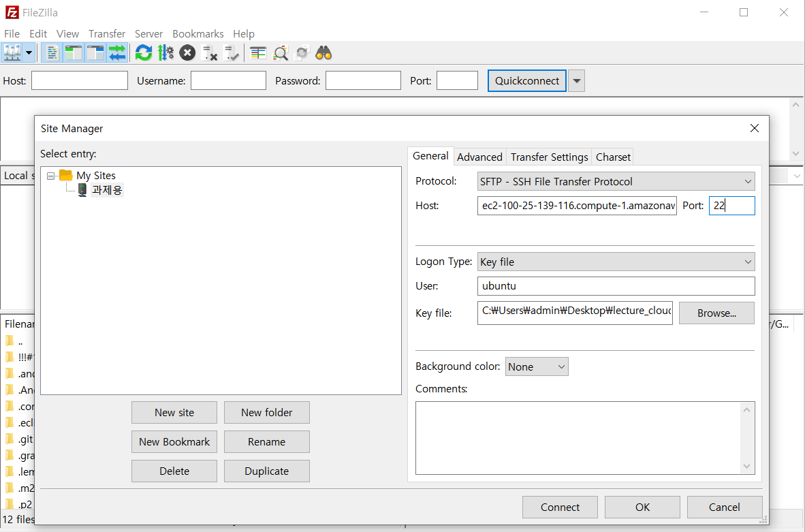
Task: Click the message log scroll-up arrow
Action: coord(795,104)
